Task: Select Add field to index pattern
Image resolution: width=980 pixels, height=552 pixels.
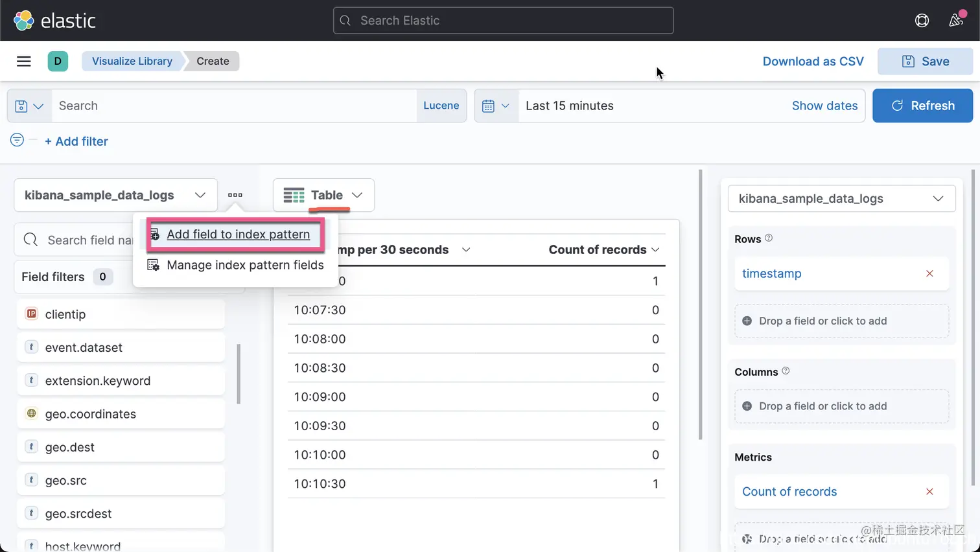Action: 238,235
